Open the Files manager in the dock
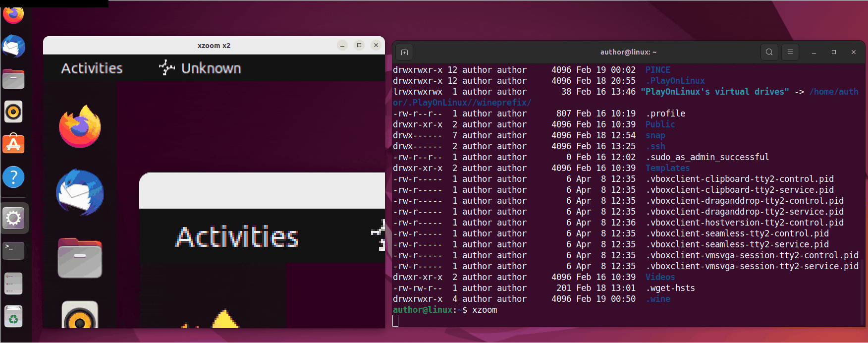Viewport: 868px width, 343px height. tap(13, 79)
